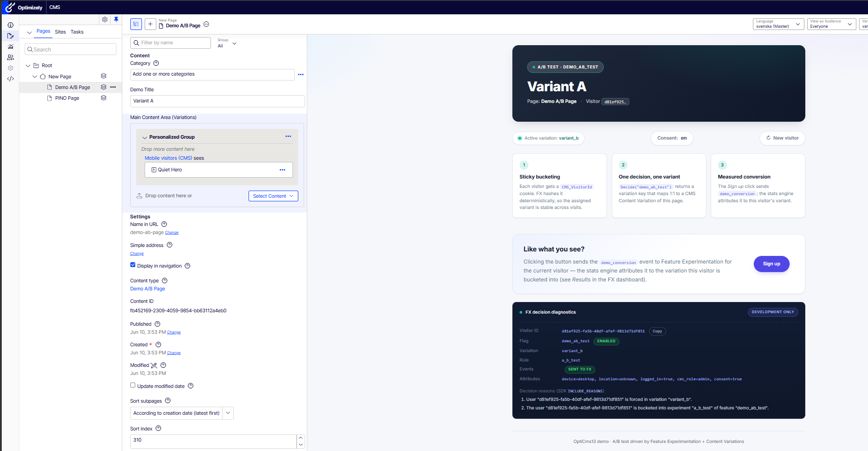Click the Consent: on pill

(672, 138)
